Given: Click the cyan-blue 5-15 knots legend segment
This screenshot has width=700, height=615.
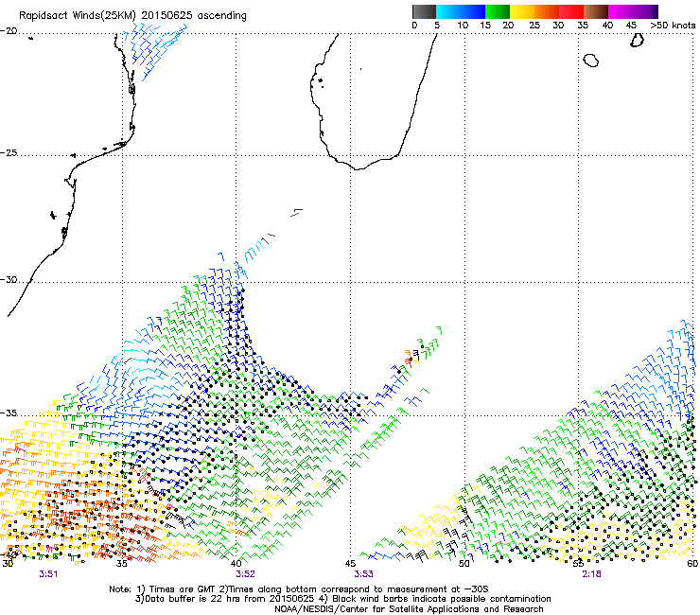Looking at the screenshot, I should (461, 11).
